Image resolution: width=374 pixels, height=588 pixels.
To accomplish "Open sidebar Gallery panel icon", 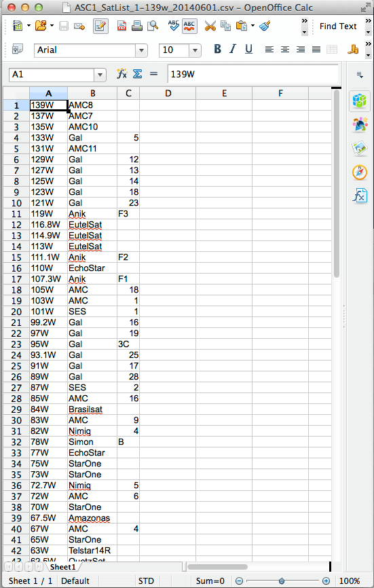I will [x=359, y=149].
